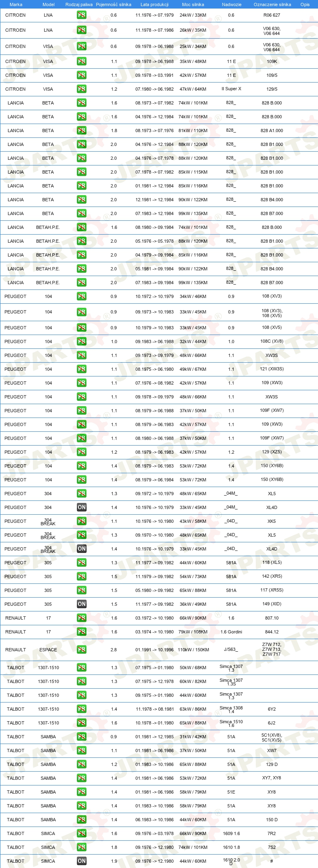The height and width of the screenshot is (868, 318).
Task: Click engine codes 5C1(XV8), 5C1(XV5)
Action: [x=272, y=737]
